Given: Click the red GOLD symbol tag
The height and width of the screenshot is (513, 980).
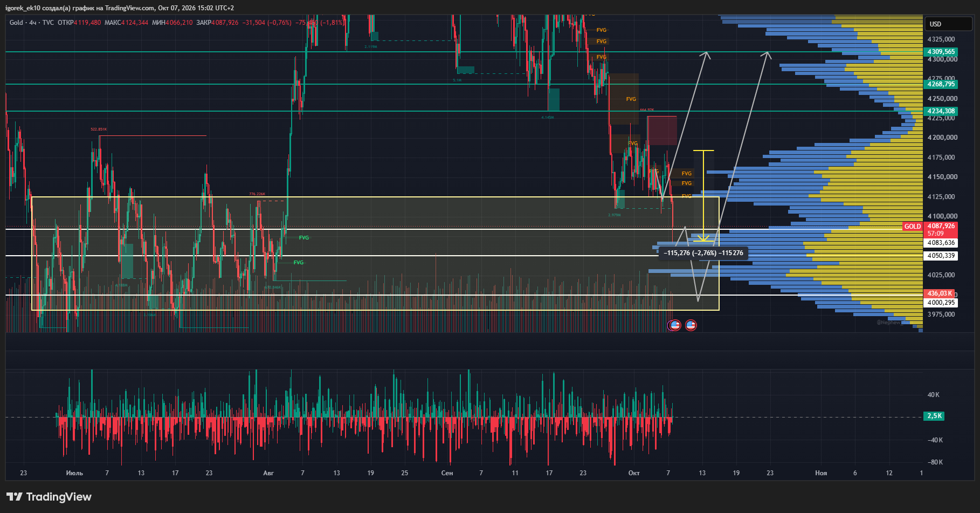Looking at the screenshot, I should [x=913, y=227].
